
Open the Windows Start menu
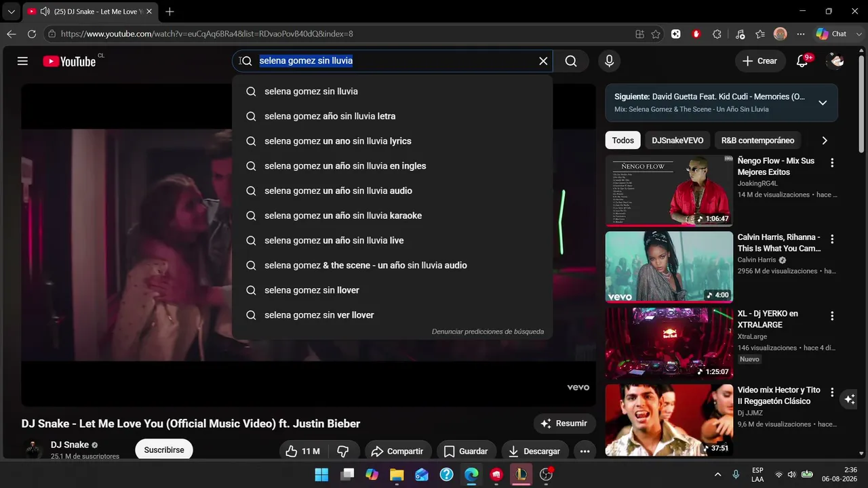tap(321, 474)
